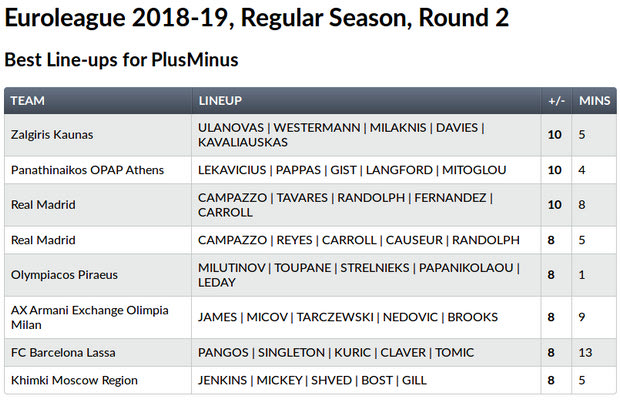Select the PANGOS, SINGLETON, KURIC lineup cell

coord(334,353)
